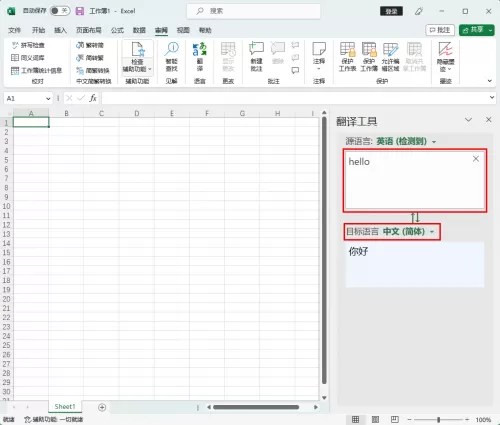
Task: Protect the worksheet (保护工作表)
Action: point(347,56)
